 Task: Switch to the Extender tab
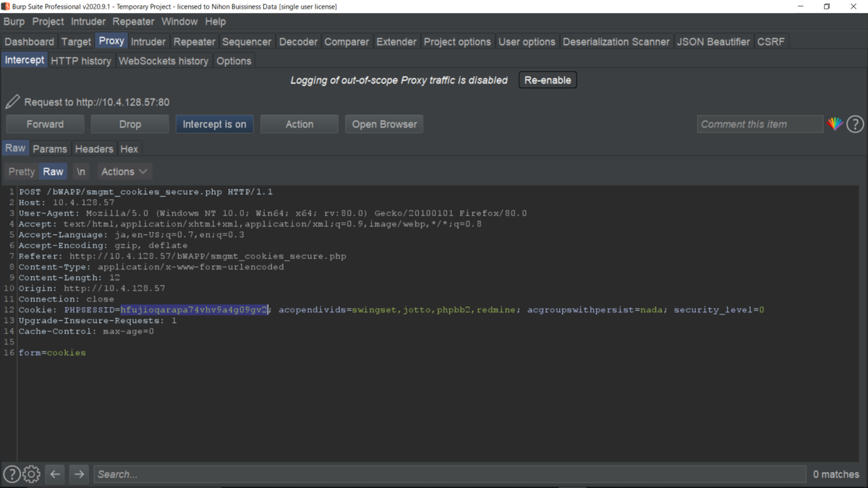coord(396,41)
